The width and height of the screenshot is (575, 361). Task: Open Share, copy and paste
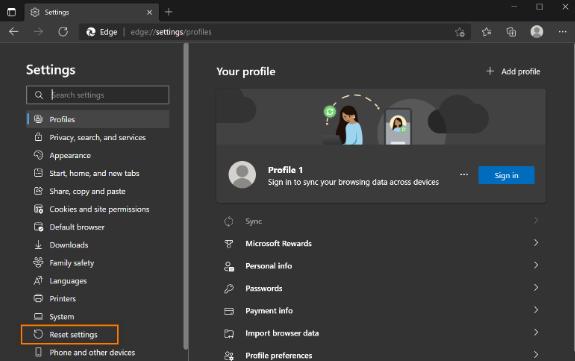pos(98,191)
